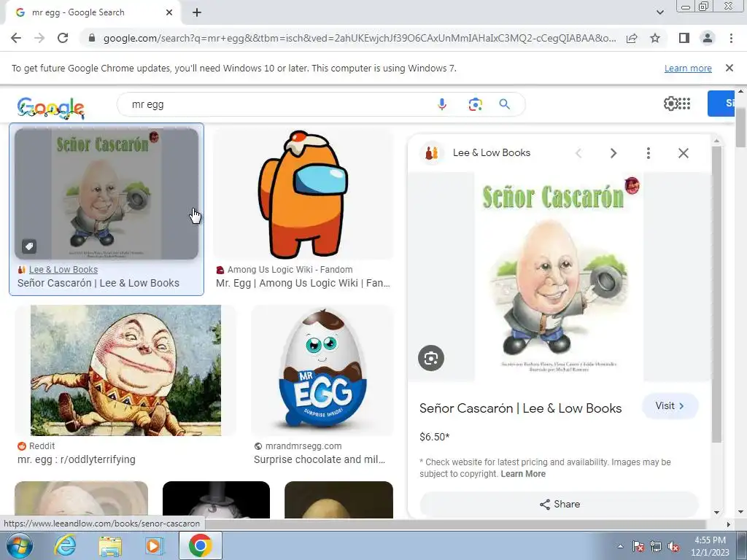
Task: Go back using browser back arrow
Action: pos(16,38)
